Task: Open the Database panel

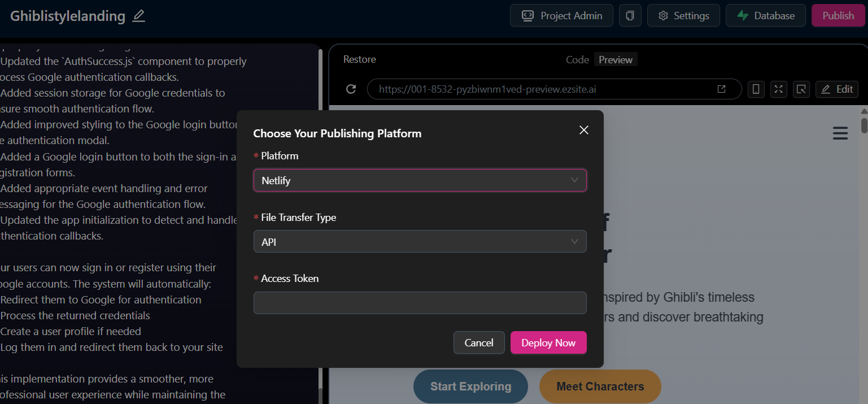Action: tap(766, 16)
